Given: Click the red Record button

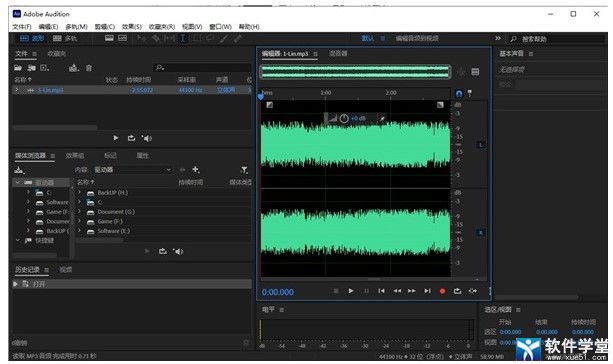Looking at the screenshot, I should (442, 291).
